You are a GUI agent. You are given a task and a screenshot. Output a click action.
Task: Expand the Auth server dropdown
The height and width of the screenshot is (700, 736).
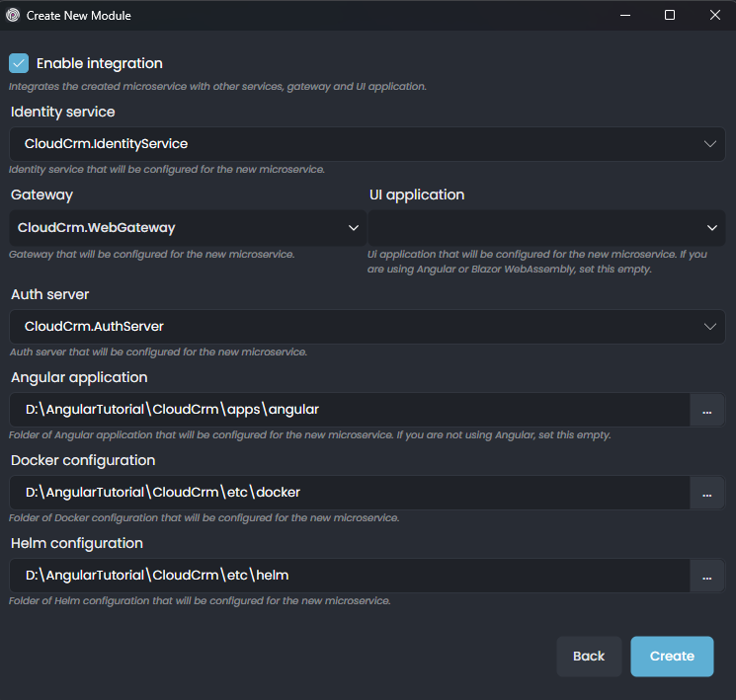[x=709, y=327]
